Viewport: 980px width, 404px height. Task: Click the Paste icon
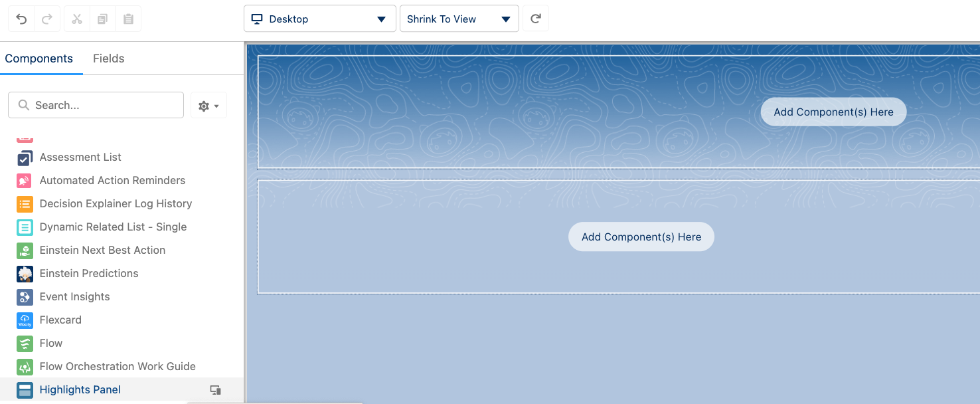tap(128, 18)
